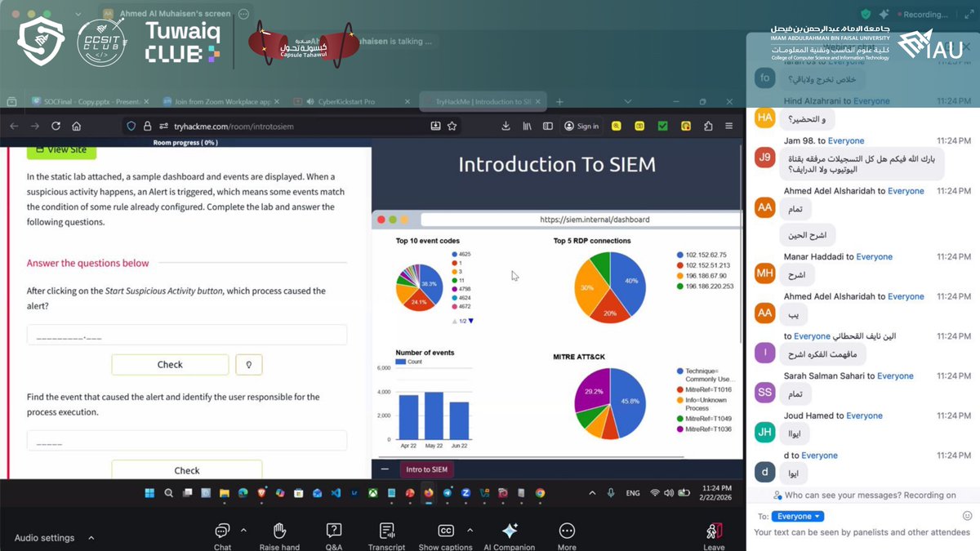Switch to the CyberKickstart Pro tab

[x=351, y=101]
